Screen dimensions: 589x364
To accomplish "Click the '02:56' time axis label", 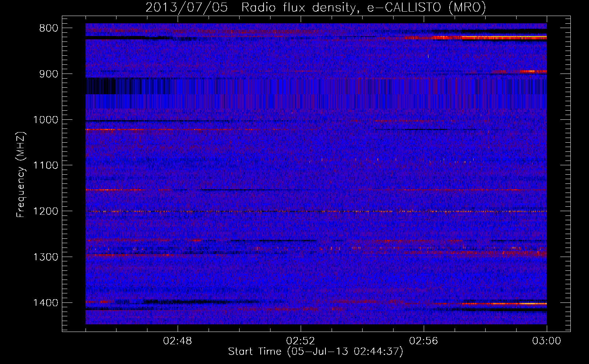I will (x=424, y=341).
